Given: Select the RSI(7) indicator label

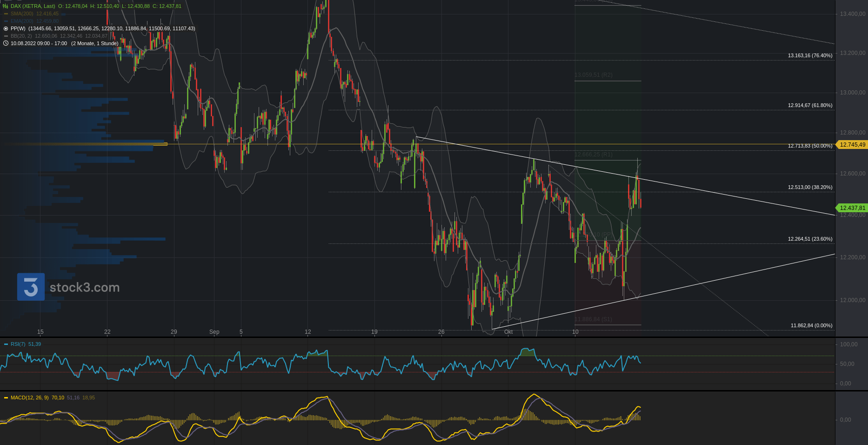Looking at the screenshot, I should pos(18,344).
